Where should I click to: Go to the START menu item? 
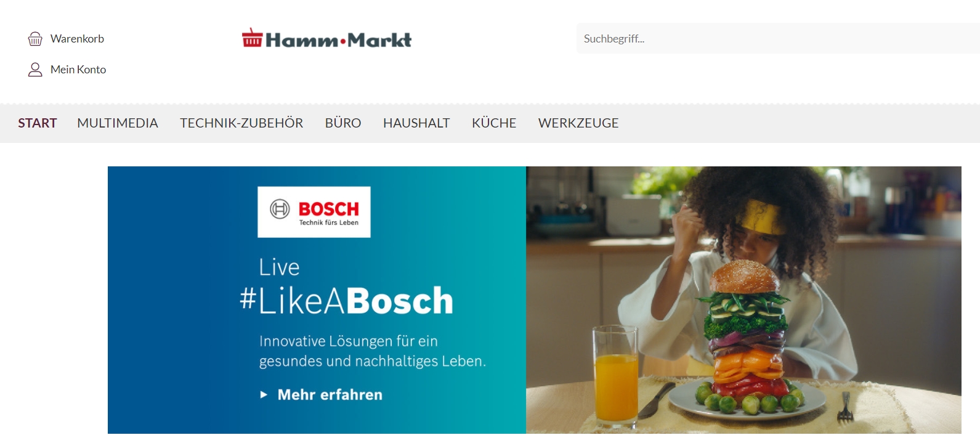tap(38, 123)
